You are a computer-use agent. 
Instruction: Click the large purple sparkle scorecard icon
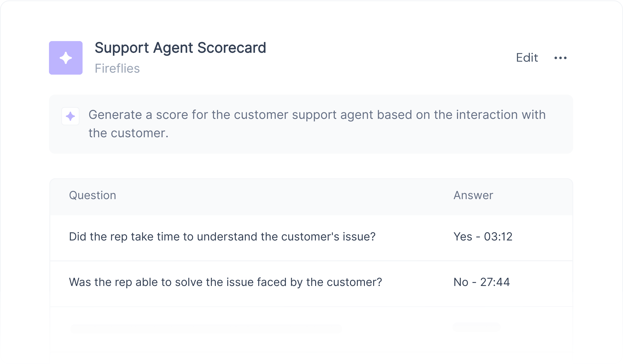(x=66, y=58)
